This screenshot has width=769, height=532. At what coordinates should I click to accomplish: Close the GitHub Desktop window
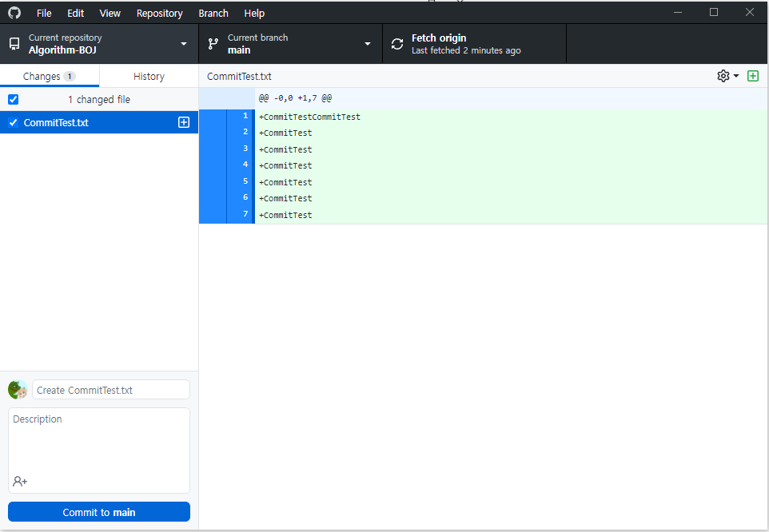tap(749, 12)
